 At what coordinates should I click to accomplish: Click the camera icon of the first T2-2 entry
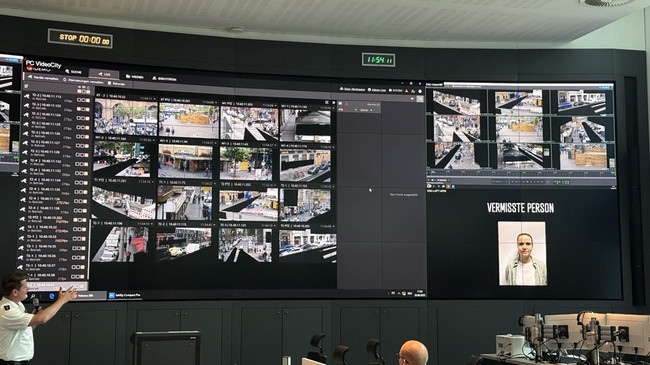click(27, 96)
